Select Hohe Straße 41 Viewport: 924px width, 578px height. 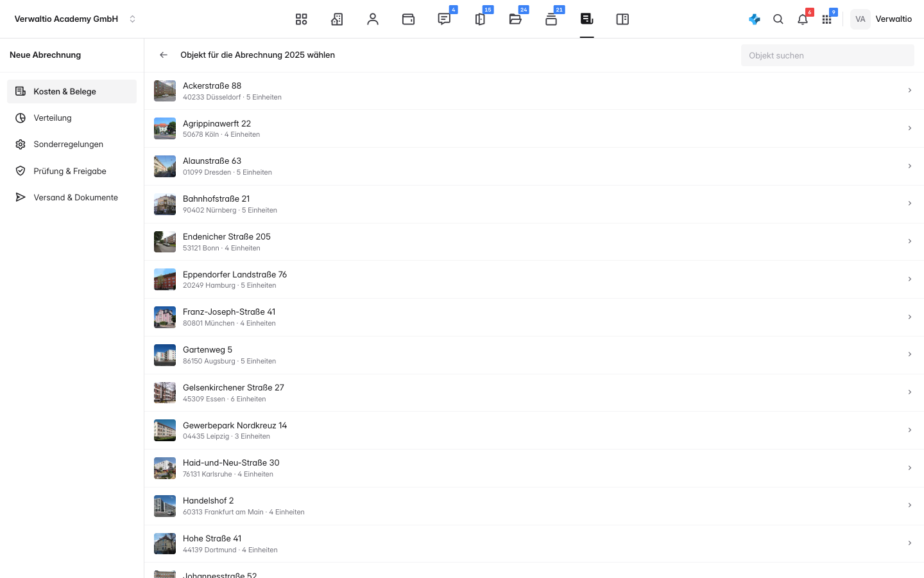tap(534, 543)
